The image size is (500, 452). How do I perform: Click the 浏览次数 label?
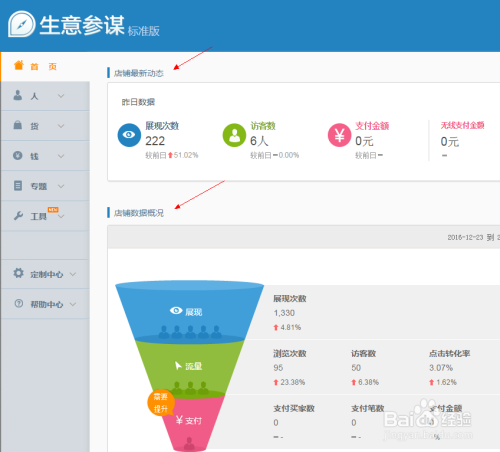click(x=290, y=354)
